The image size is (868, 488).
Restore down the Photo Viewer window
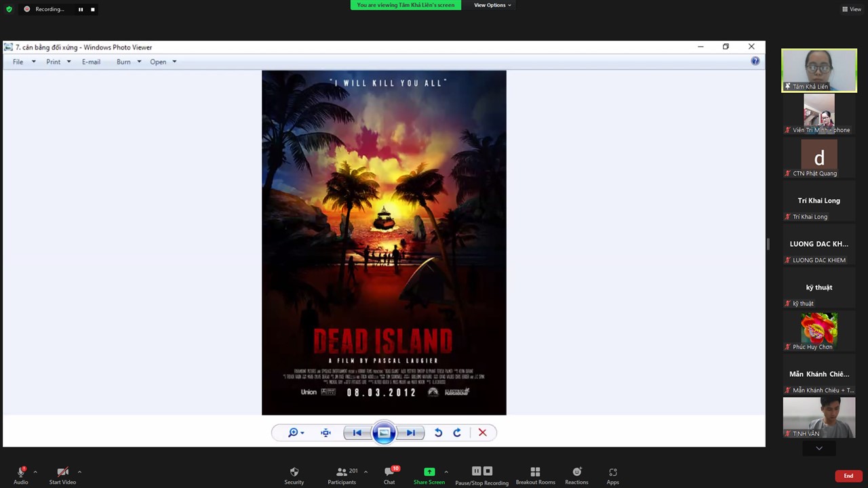pos(726,47)
